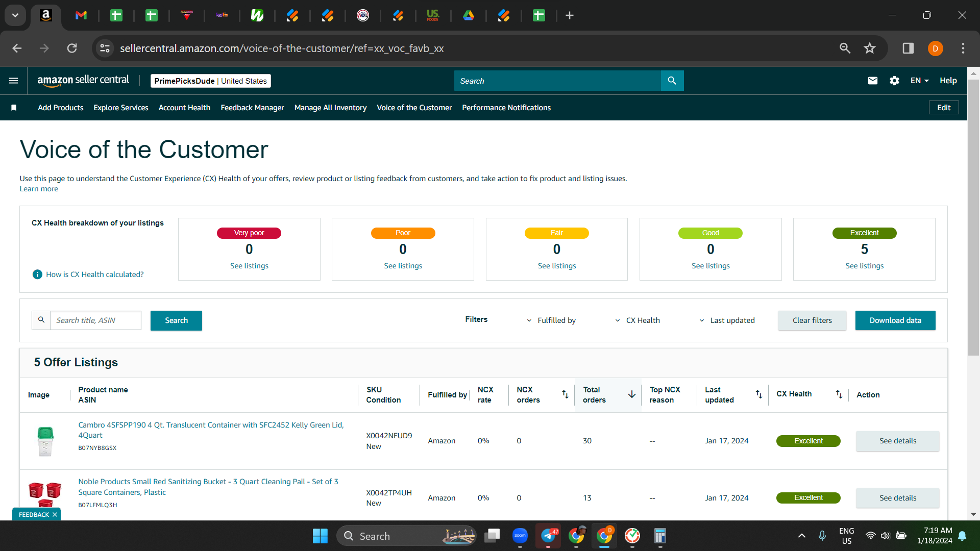Sort the table by NCX orders
The image size is (980, 551).
[565, 394]
